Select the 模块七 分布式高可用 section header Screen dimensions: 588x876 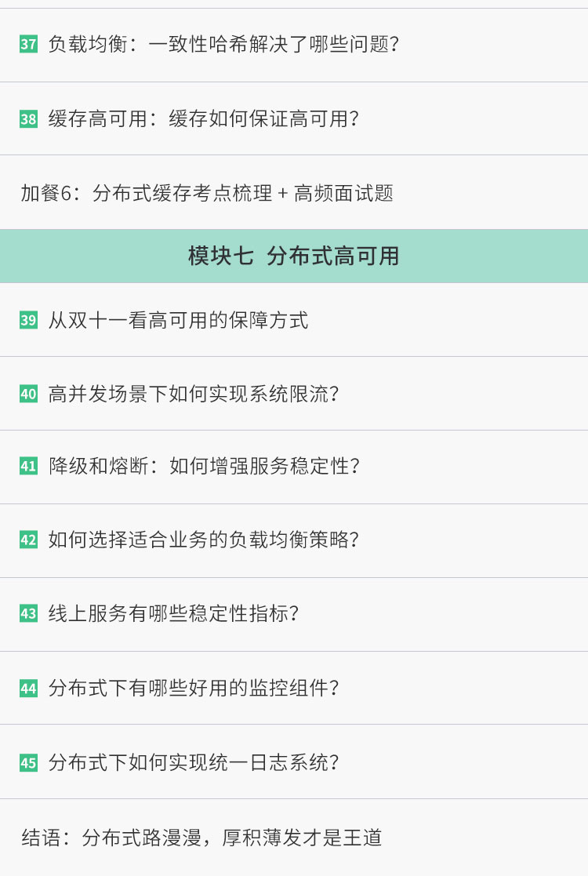tap(294, 256)
